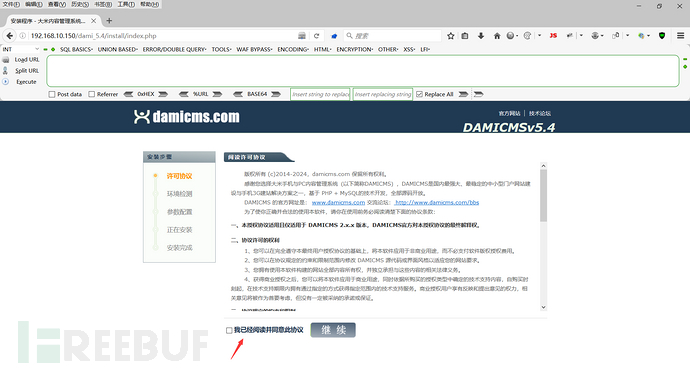
Task: Enable the Post data checkbox
Action: [52, 94]
